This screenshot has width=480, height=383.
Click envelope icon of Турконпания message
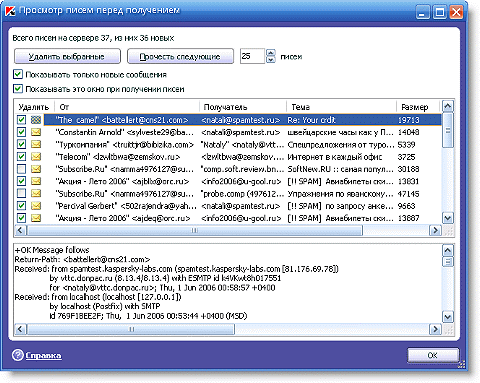[x=36, y=145]
